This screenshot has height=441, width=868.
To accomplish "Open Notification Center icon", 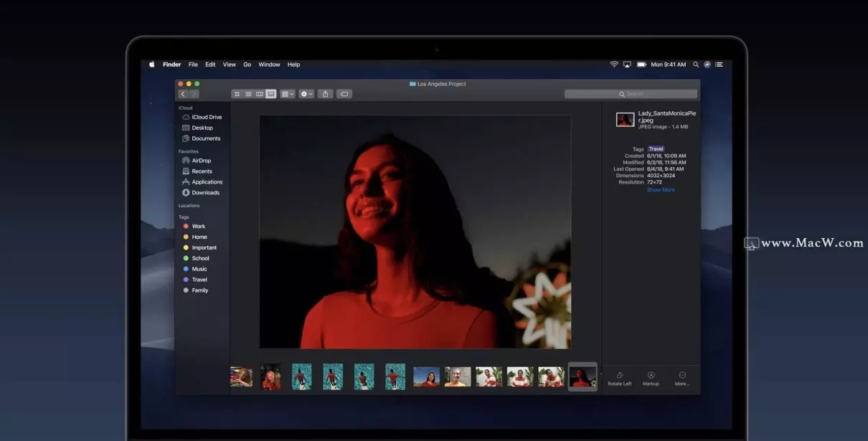I will [x=719, y=65].
